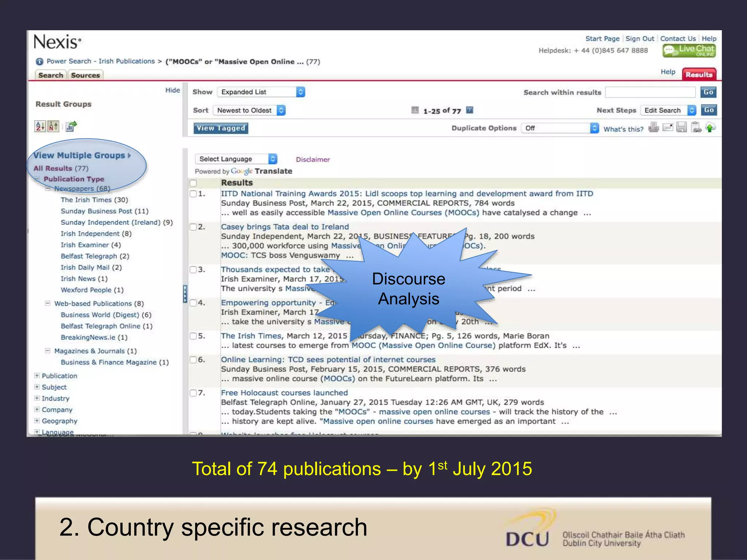Open the Disclaimer link

pos(313,159)
